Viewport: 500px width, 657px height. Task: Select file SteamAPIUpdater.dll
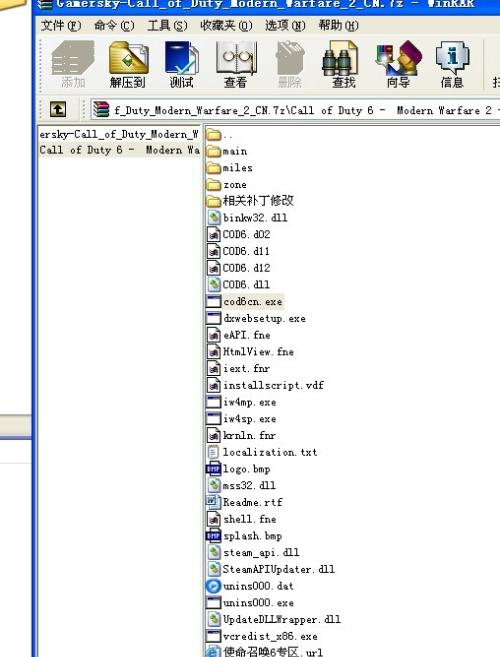tap(271, 569)
